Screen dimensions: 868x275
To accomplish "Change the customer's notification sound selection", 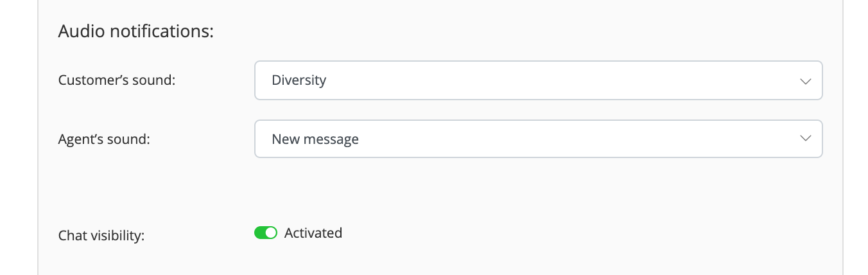I will 538,80.
